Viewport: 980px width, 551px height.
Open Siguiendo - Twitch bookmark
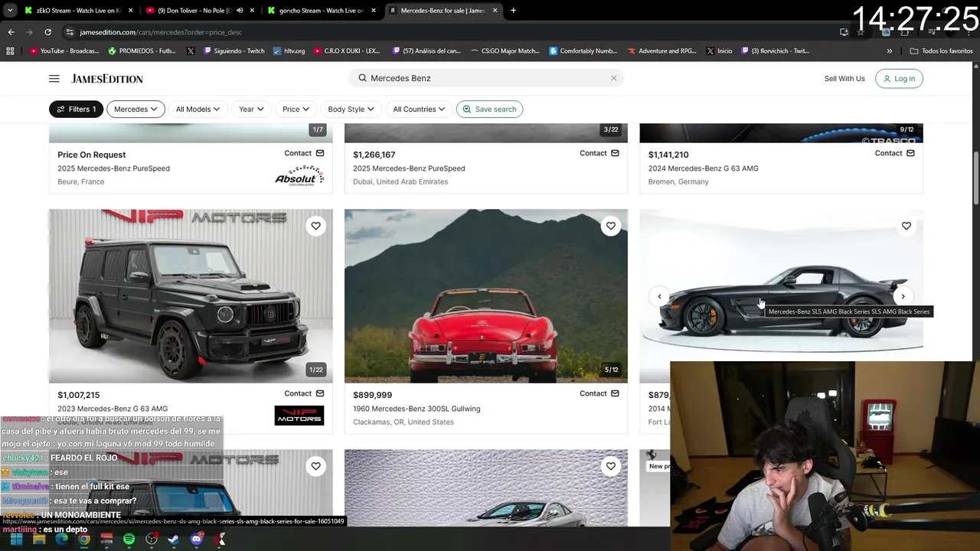pyautogui.click(x=234, y=51)
